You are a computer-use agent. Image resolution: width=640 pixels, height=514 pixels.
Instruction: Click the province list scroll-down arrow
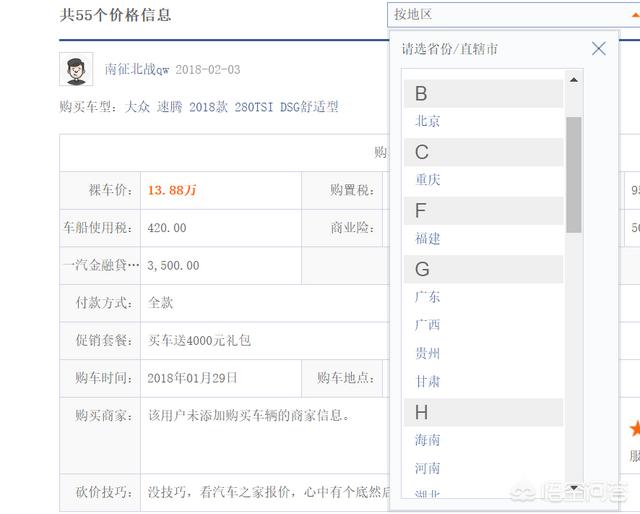pyautogui.click(x=574, y=489)
